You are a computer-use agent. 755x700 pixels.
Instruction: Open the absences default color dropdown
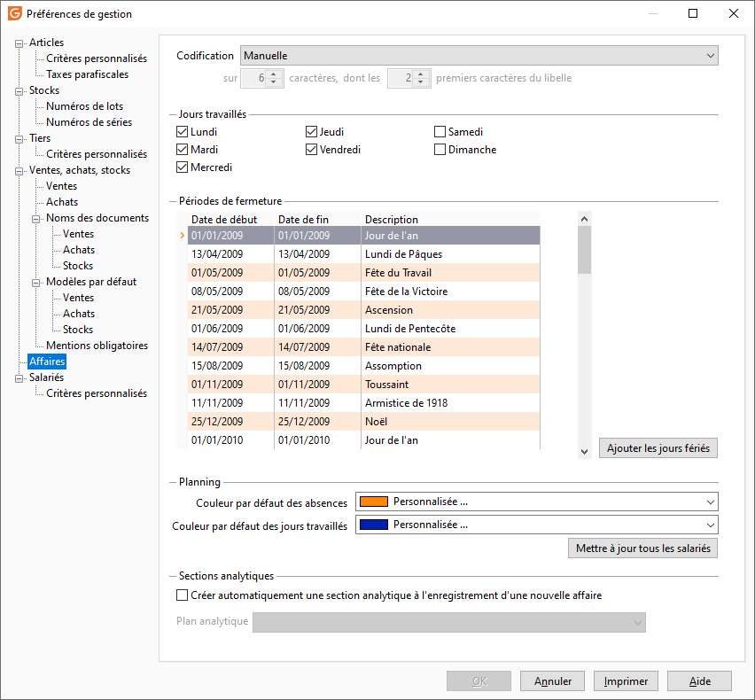[537, 502]
